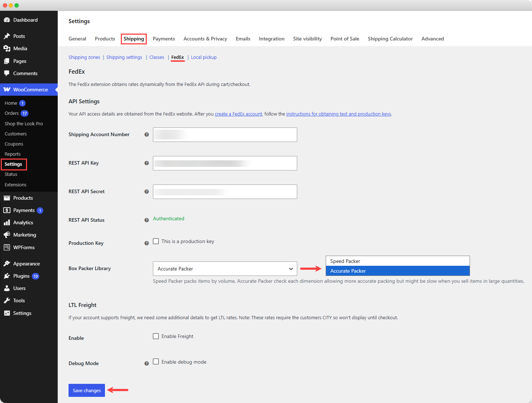Screen dimensions: 532x403
Task: Open the Payments settings tab
Action: 164,39
